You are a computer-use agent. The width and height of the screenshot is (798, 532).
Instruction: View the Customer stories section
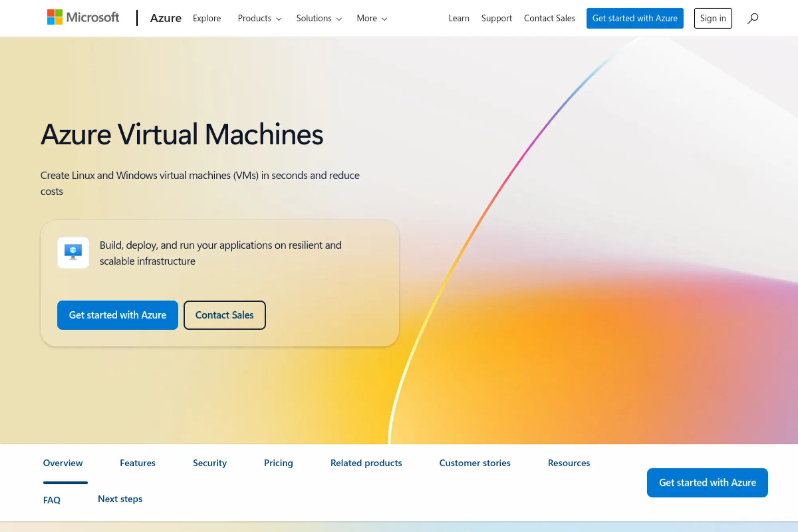475,463
